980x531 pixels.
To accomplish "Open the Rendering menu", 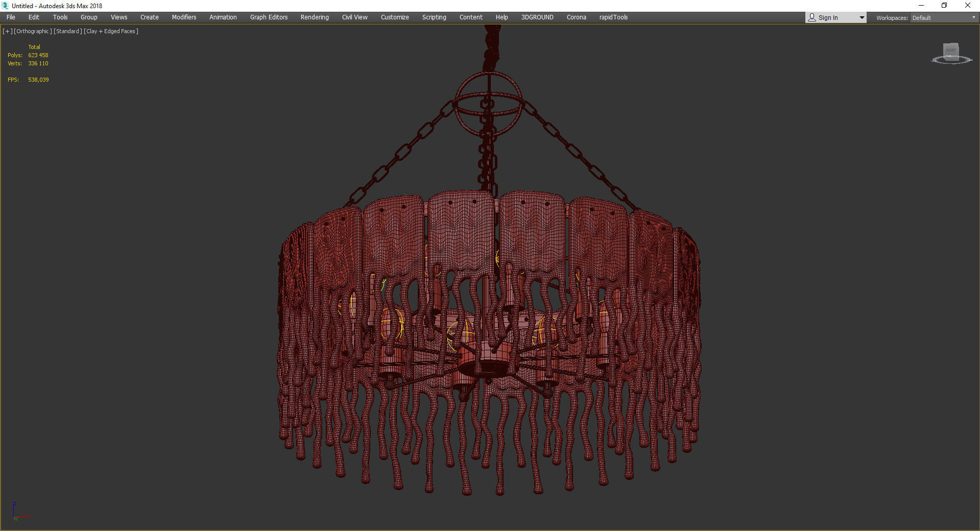I will pos(315,17).
